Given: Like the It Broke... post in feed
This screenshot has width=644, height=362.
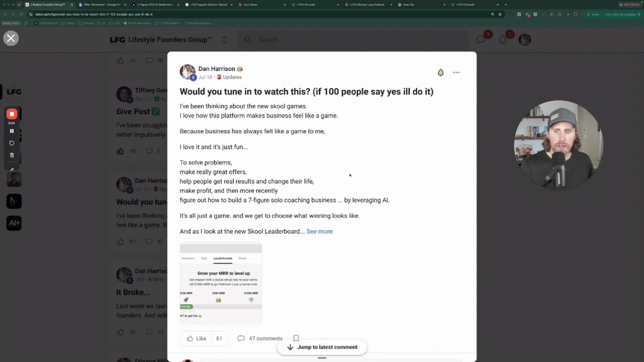Looking at the screenshot, I should 120,332.
